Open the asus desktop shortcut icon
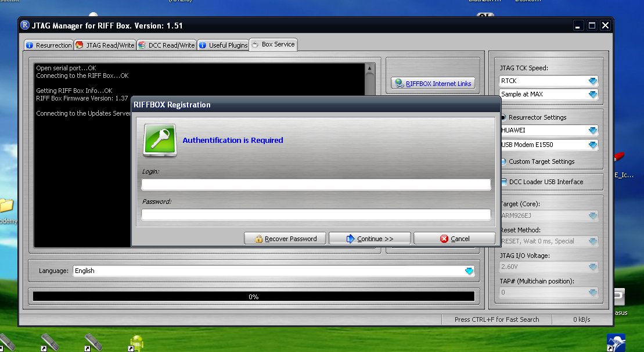 click(619, 297)
